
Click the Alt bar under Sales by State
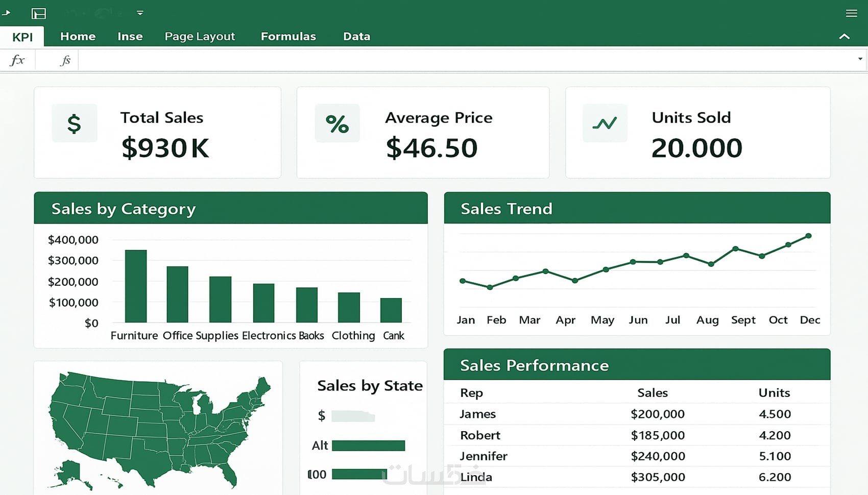(x=368, y=445)
